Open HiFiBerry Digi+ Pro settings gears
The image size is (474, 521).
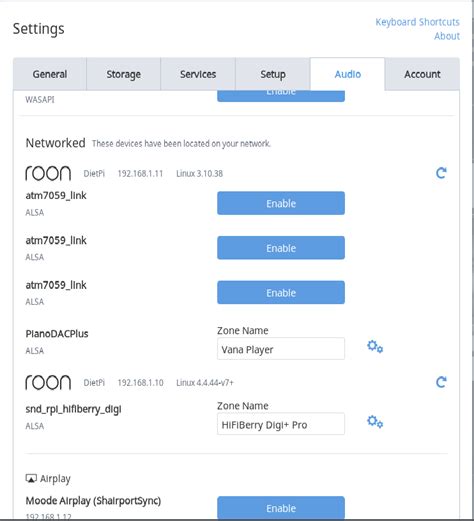point(375,422)
